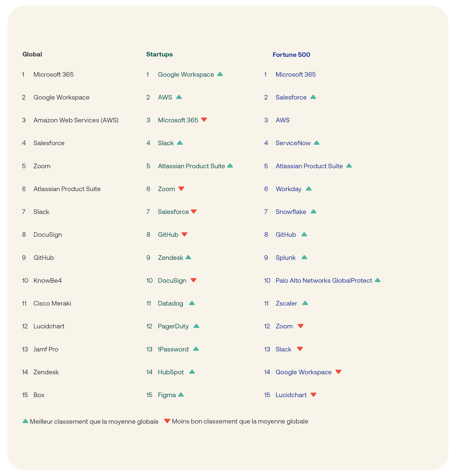Select Salesforce in Global list

(49, 143)
